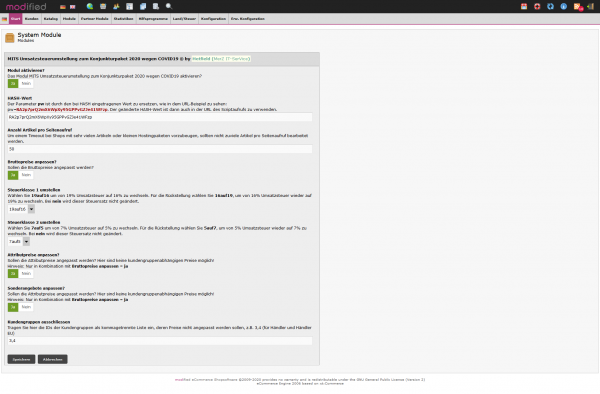This screenshot has height=394, width=600.
Task: Set 'Sonderangebote anpassen' toggle to Nein
Action: [x=26, y=307]
